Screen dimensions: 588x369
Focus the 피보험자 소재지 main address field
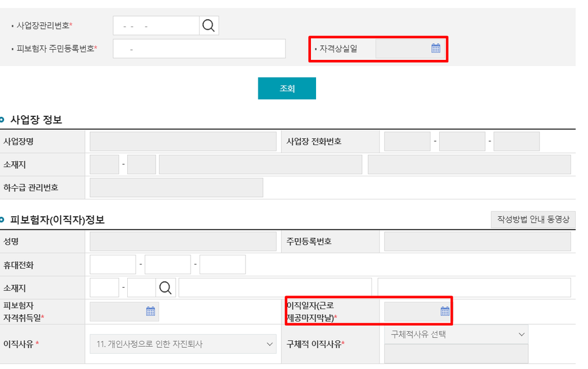[x=275, y=288]
